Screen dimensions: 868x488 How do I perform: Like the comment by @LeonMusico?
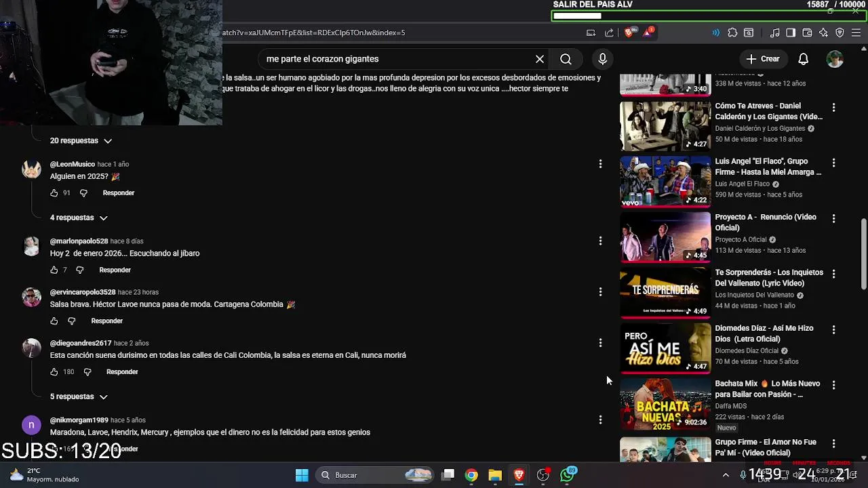pos(54,193)
